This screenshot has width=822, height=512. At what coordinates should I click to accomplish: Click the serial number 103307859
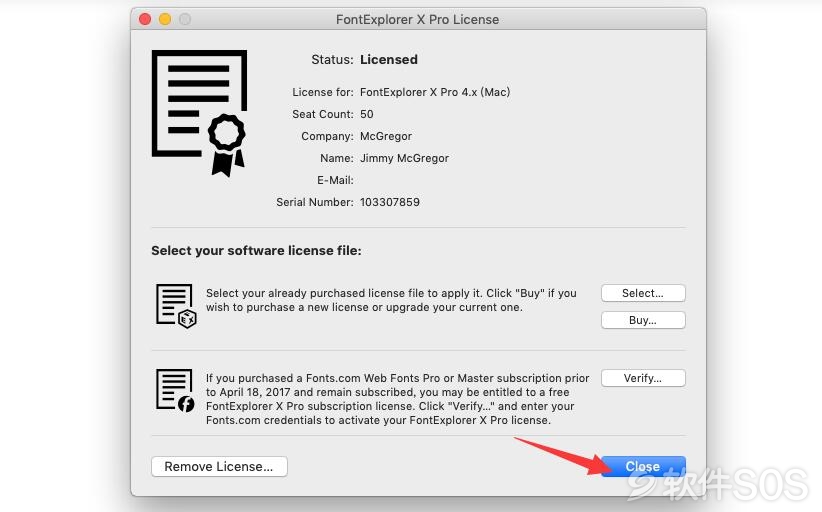(x=390, y=202)
